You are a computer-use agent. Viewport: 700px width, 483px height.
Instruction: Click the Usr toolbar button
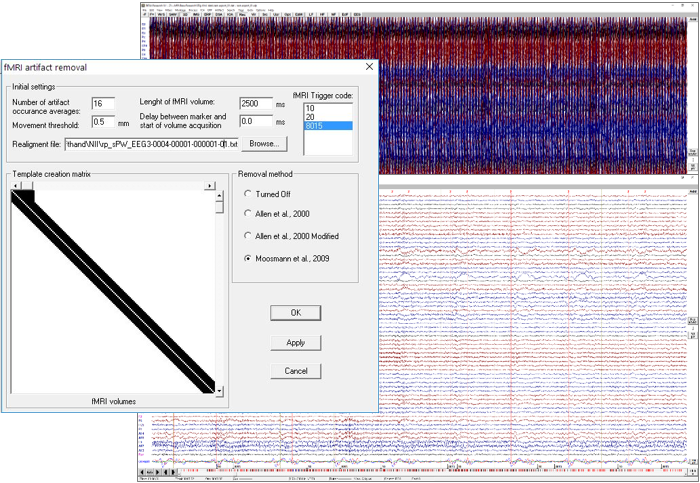pyautogui.click(x=276, y=14)
